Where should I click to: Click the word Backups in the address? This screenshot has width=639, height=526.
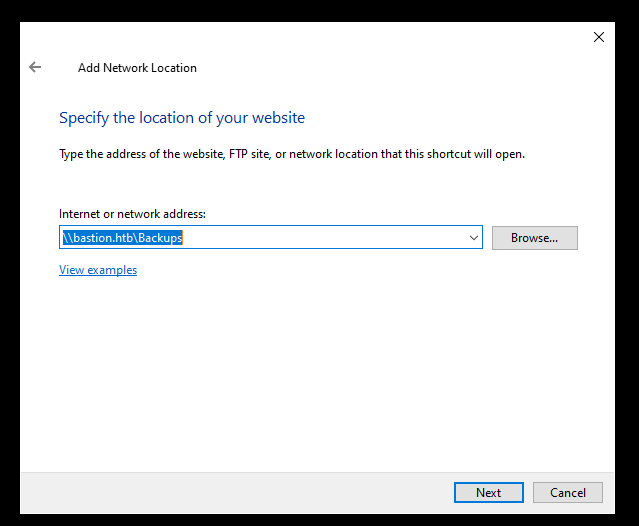[160, 238]
